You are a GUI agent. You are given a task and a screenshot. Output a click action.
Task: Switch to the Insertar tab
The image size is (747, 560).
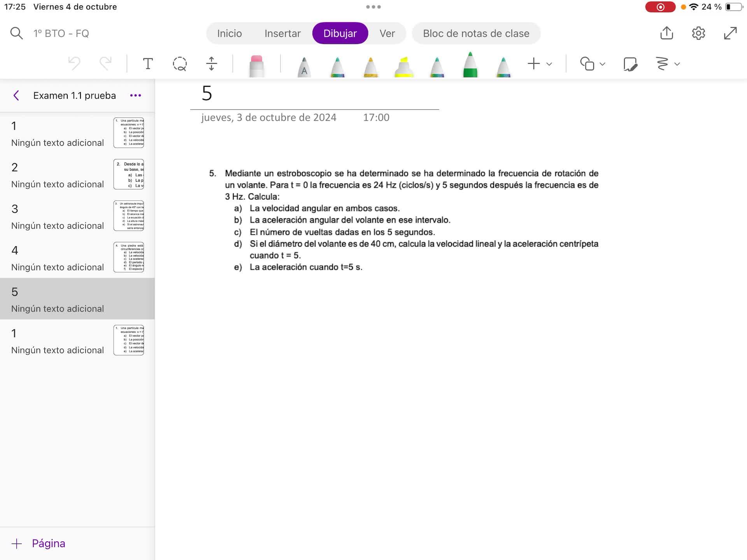[282, 33]
